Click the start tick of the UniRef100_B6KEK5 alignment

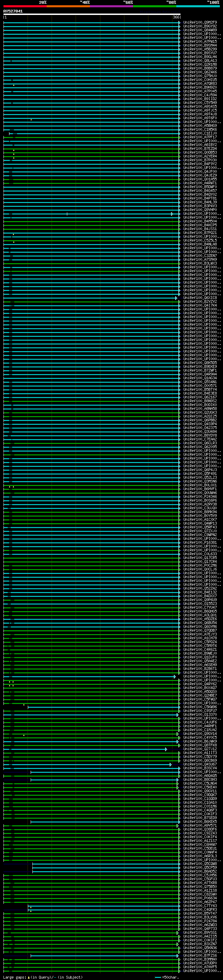click(x=31, y=822)
